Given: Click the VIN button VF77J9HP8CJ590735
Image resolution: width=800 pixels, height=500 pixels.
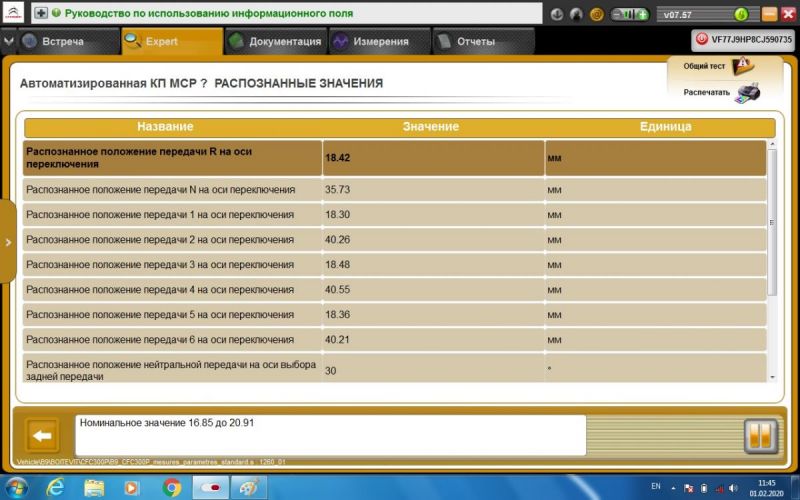Looking at the screenshot, I should 743,39.
